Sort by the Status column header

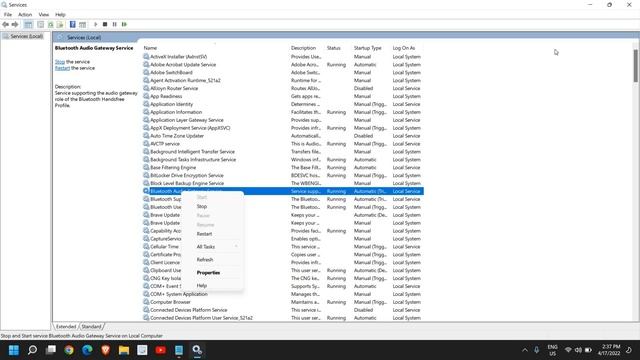coord(333,48)
